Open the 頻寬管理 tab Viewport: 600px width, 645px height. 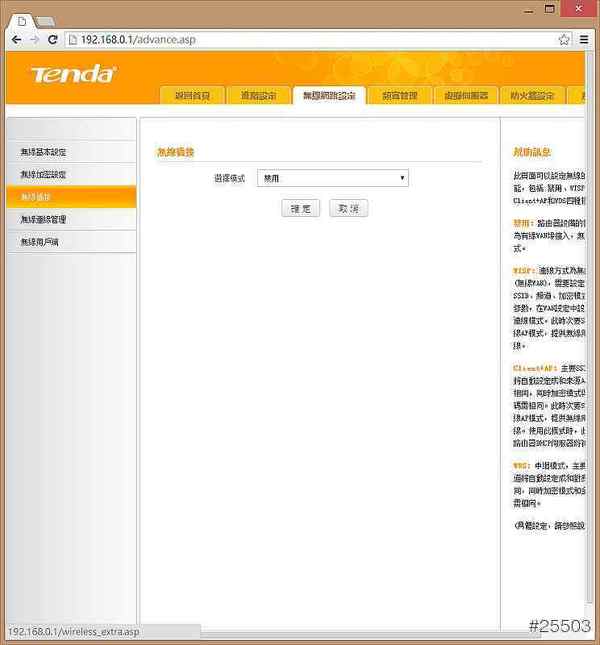pos(399,95)
